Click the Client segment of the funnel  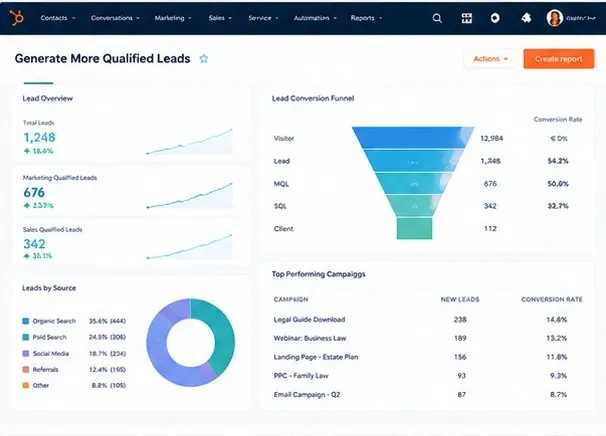point(414,228)
